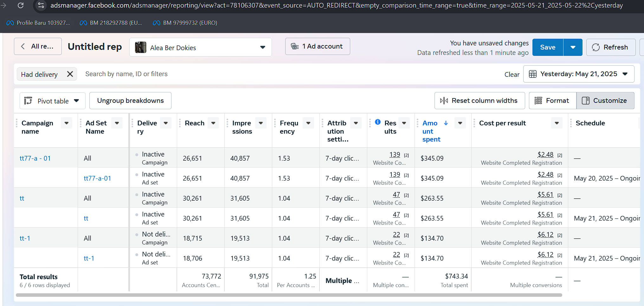This screenshot has width=644, height=306.
Task: Open the Customize columns panel
Action: click(x=605, y=101)
